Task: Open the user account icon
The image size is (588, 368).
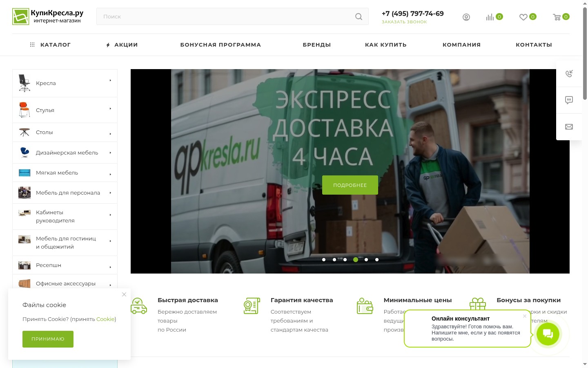Action: (466, 17)
